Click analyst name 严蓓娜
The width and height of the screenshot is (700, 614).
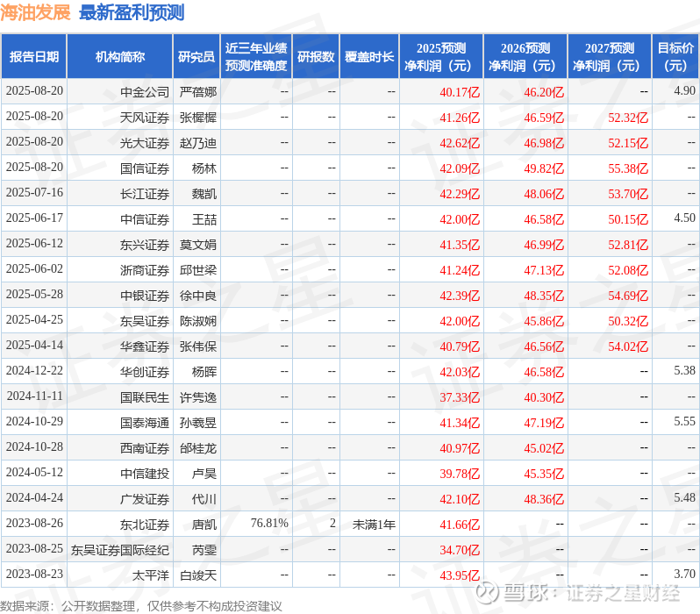pyautogui.click(x=197, y=91)
